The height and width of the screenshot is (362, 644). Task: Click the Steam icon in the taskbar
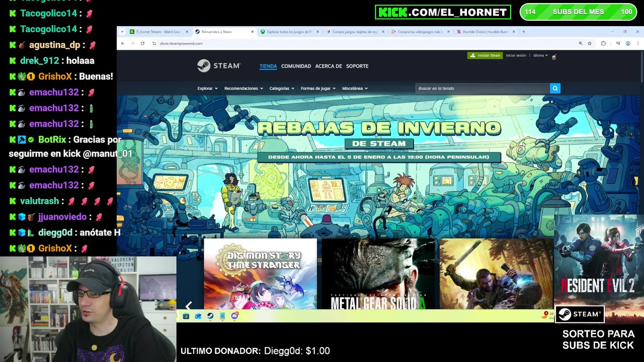210,316
